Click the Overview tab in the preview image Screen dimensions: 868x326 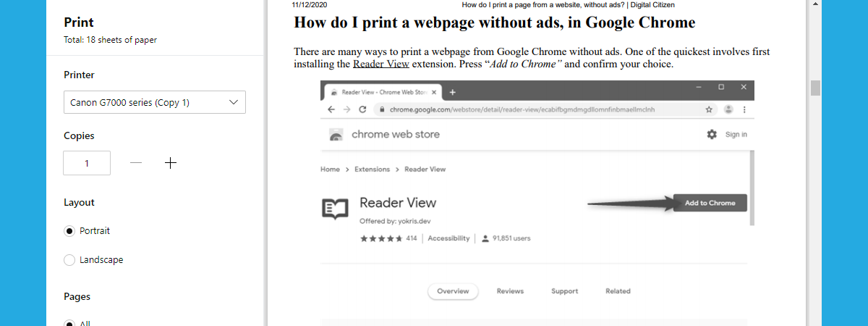pos(453,291)
